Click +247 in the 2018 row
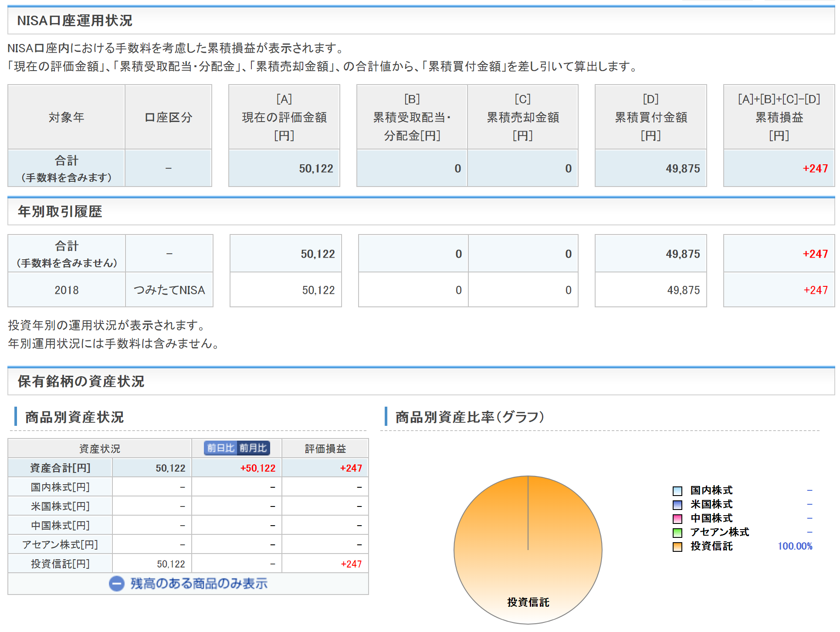 [815, 290]
